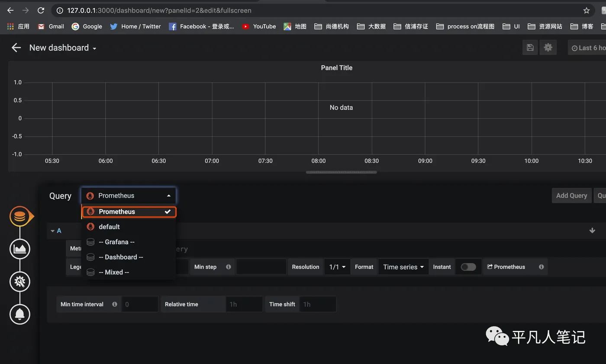Open the Gmail bookmark
The image size is (606, 364).
click(51, 26)
